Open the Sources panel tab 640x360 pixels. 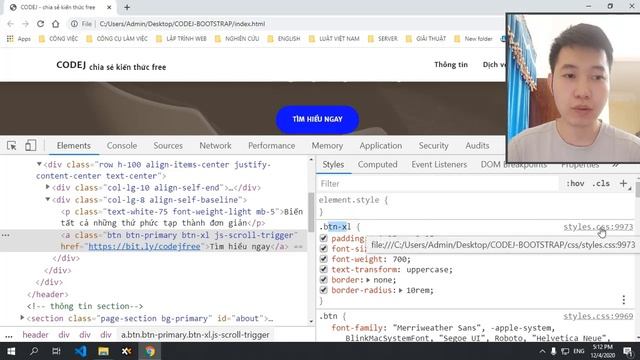[x=168, y=146]
